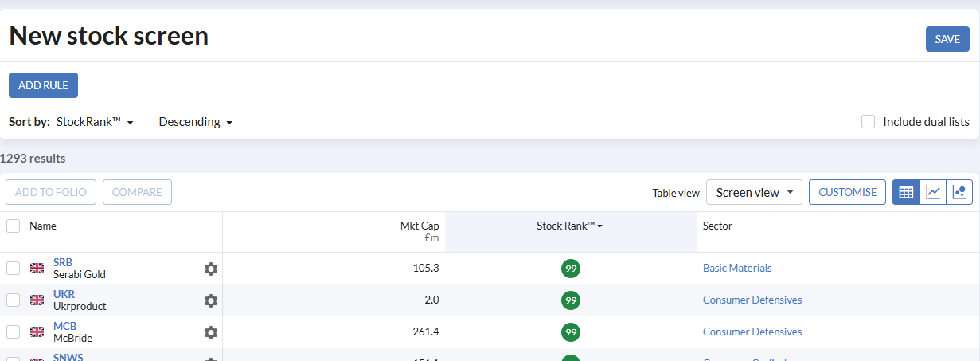Click the New stock screen title
Screen dimensions: 980x361
click(109, 36)
